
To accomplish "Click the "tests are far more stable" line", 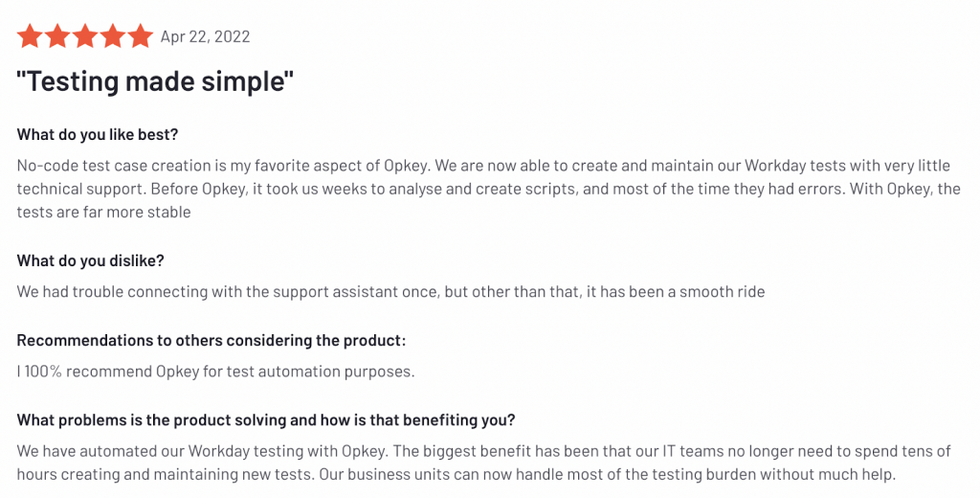I will 103,212.
